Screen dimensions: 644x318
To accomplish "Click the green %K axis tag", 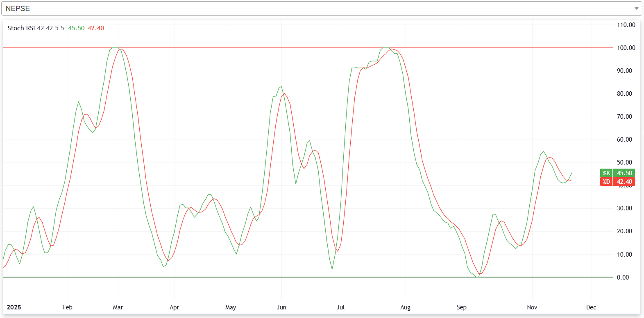I will pyautogui.click(x=606, y=173).
